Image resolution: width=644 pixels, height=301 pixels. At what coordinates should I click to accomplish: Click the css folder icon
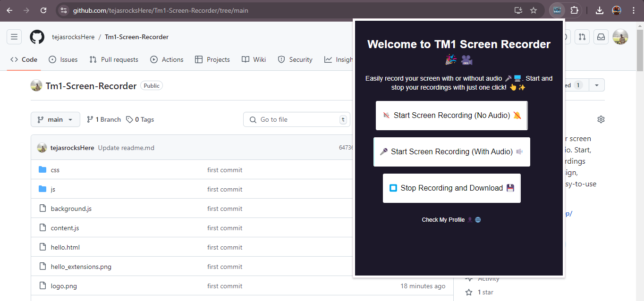[42, 170]
